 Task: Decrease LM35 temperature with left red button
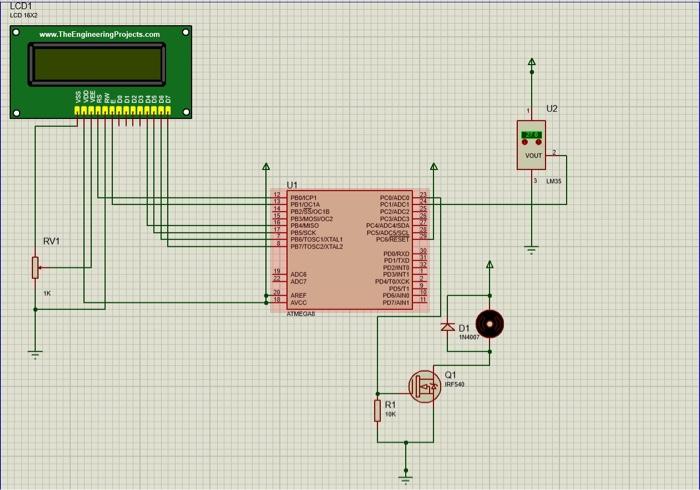click(x=525, y=142)
